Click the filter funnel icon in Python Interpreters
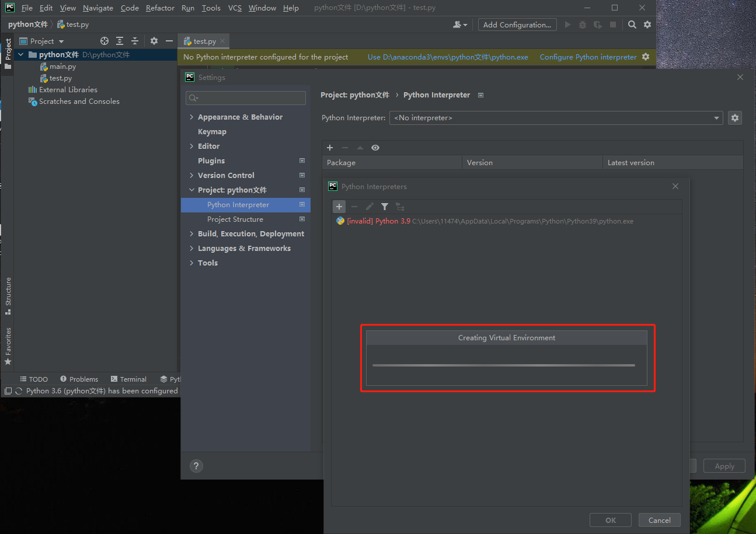Screen dimensions: 756x534 click(385, 207)
